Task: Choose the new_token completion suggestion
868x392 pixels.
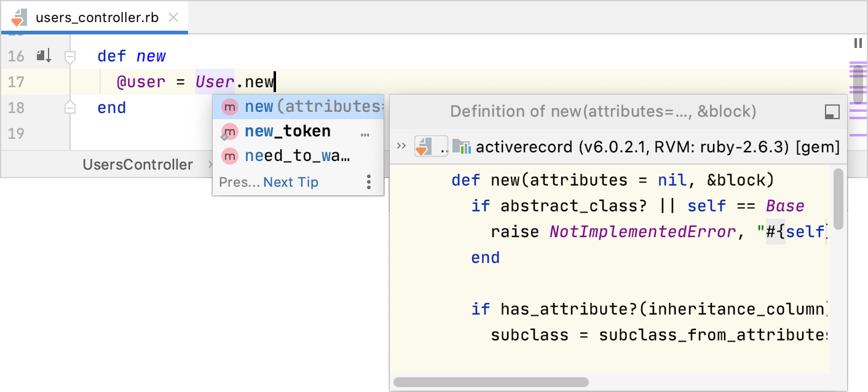Action: pos(288,131)
